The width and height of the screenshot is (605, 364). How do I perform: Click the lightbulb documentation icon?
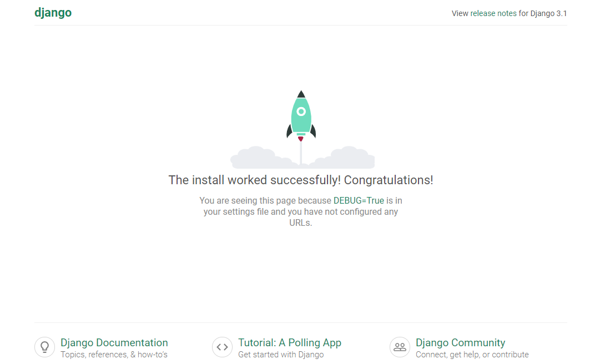45,347
